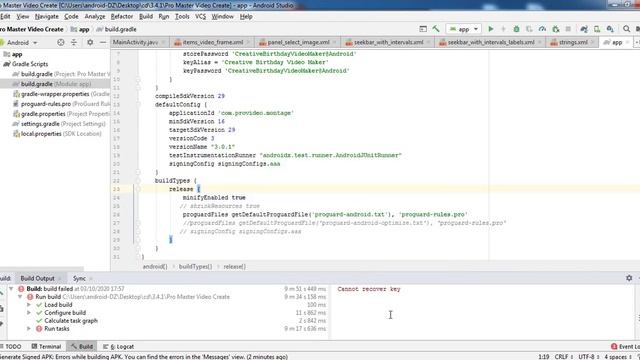The height and width of the screenshot is (360, 640).
Task: Select proguard-rules.pro file
Action: [61, 104]
